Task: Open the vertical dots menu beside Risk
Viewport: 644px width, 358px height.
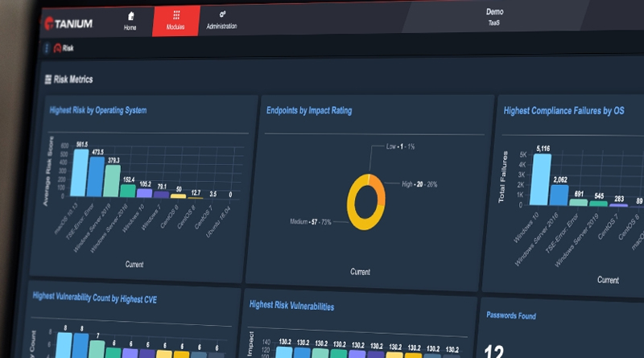Action: coord(47,48)
